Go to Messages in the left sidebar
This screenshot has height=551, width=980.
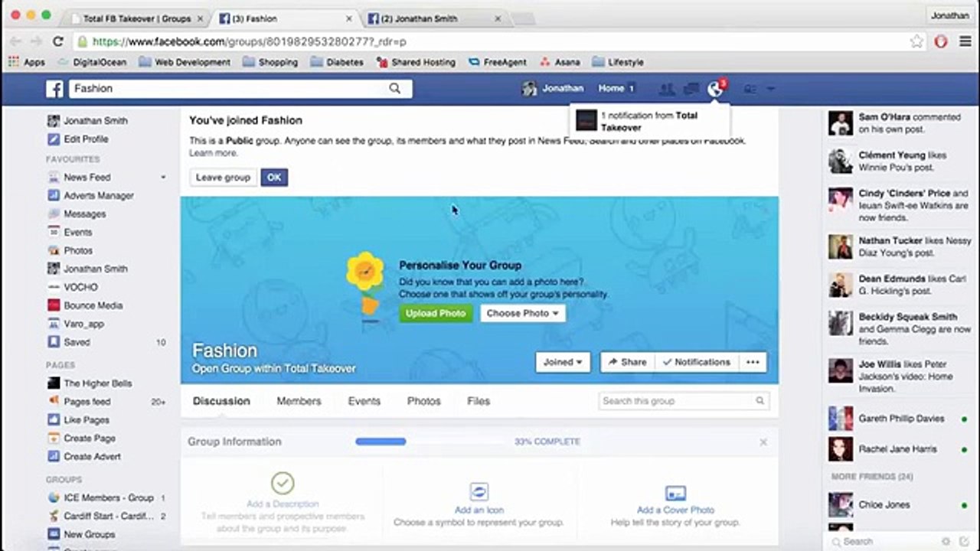click(84, 214)
